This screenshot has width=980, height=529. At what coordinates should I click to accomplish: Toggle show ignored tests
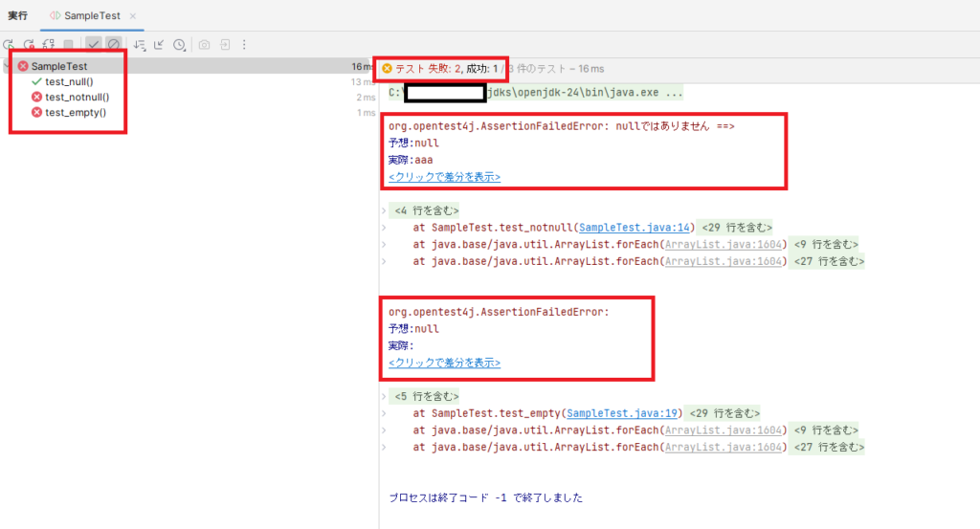tap(113, 44)
